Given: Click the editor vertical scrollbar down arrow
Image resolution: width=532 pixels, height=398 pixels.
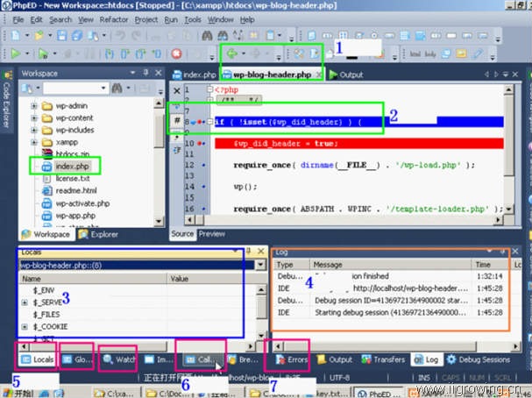Looking at the screenshot, I should click(x=508, y=209).
